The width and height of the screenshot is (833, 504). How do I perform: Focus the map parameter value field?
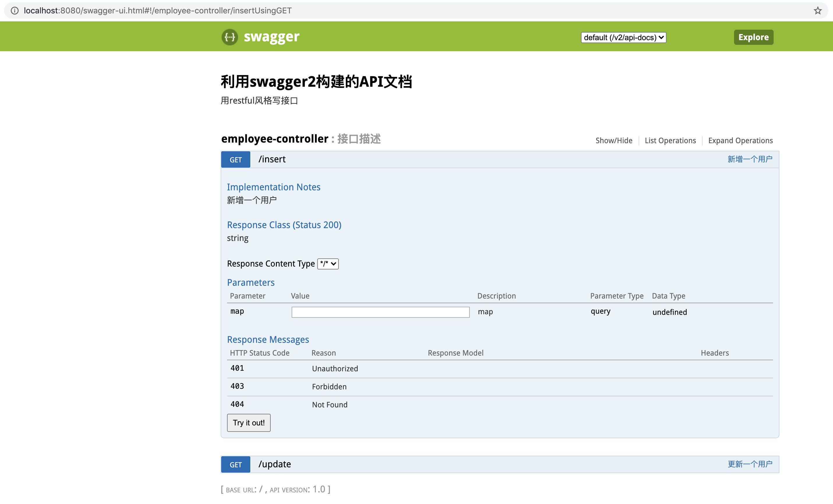pyautogui.click(x=380, y=312)
